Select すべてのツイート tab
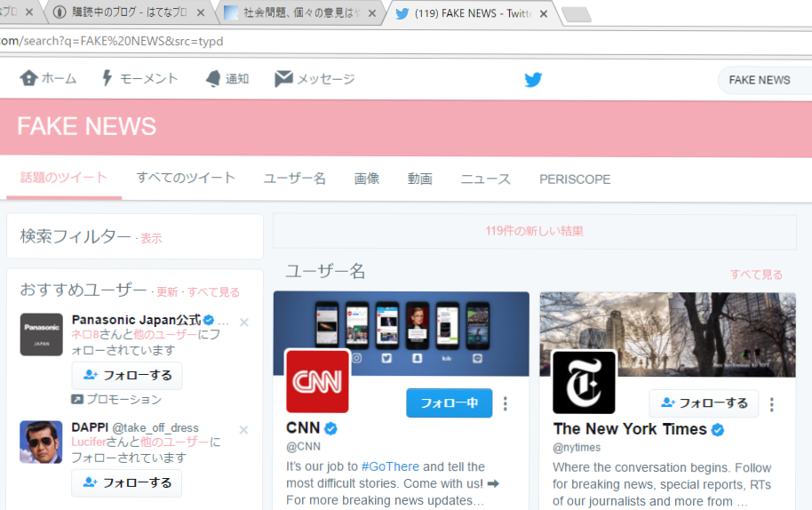 (186, 178)
